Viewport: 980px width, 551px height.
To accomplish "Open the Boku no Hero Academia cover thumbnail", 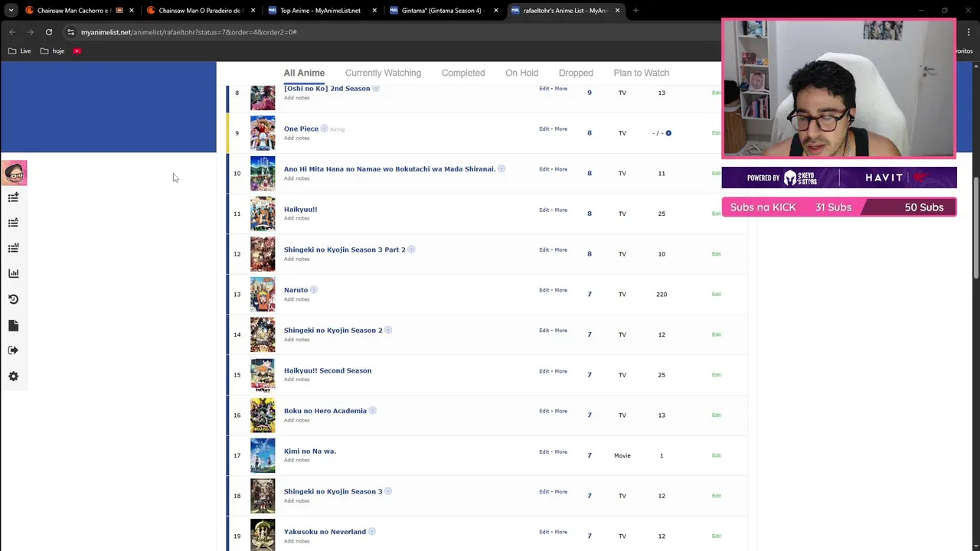I will (263, 416).
